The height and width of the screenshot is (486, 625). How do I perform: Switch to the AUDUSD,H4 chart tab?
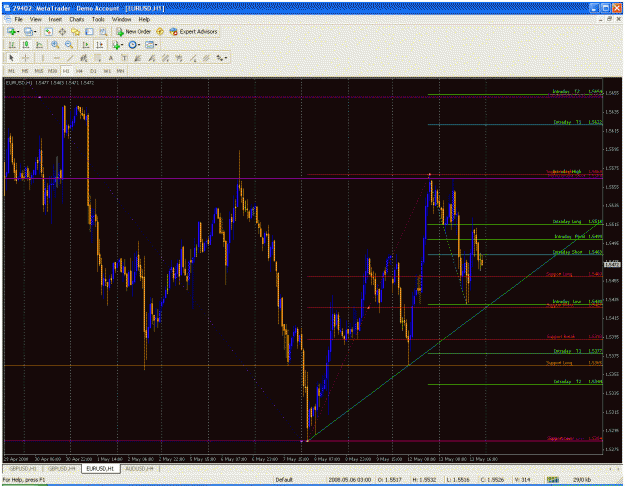[140, 468]
